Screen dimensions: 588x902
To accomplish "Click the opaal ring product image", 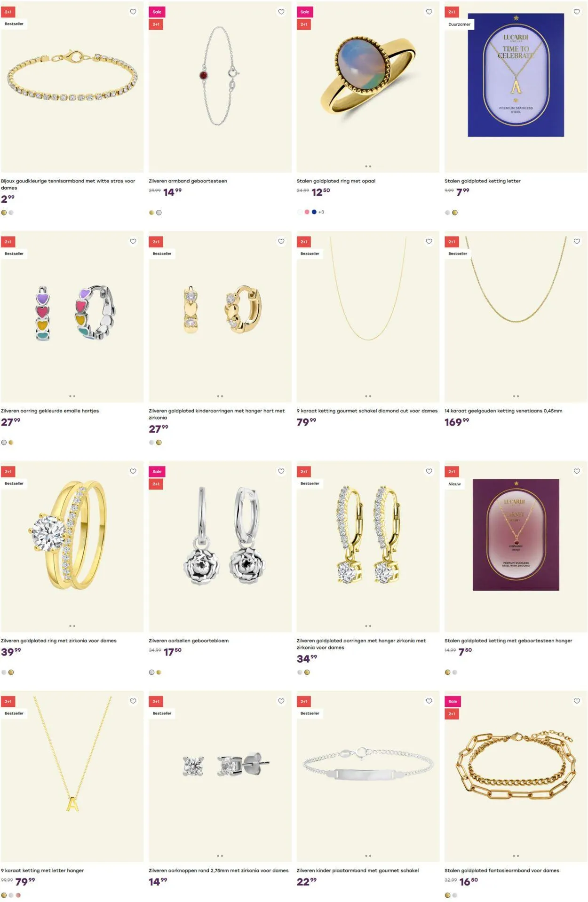I will [368, 87].
